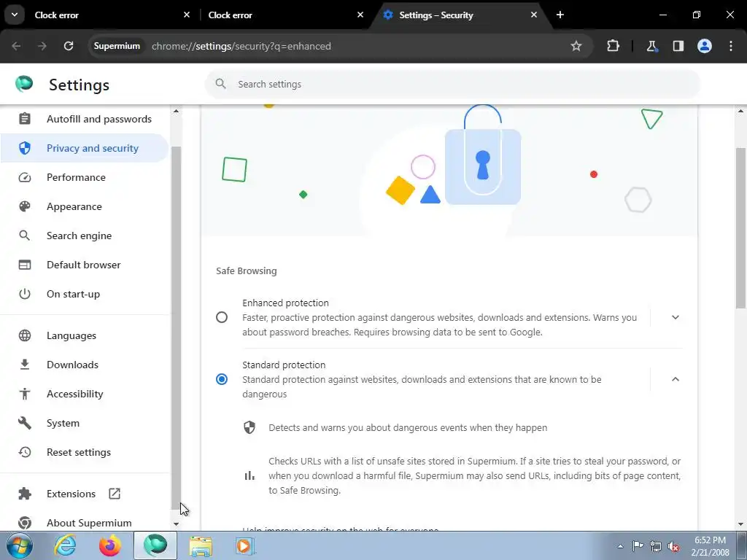Go back using the back arrow
This screenshot has height=560, width=747.
pos(16,46)
